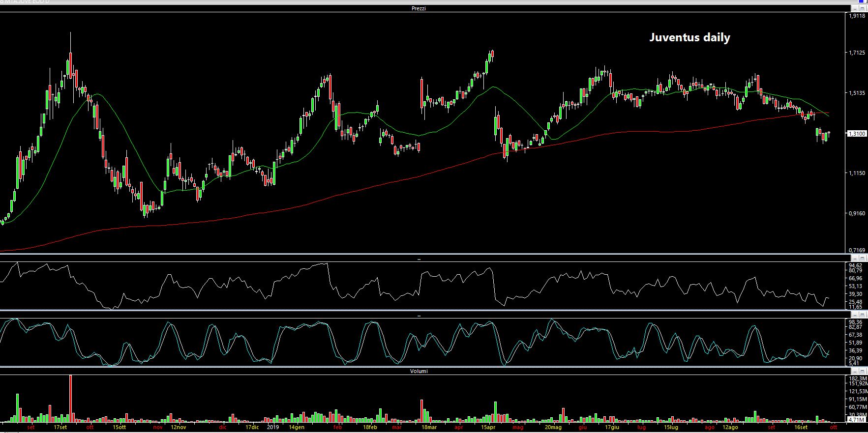Click the 1,5135 price axis label
This screenshot has height=433, width=868.
(x=858, y=92)
